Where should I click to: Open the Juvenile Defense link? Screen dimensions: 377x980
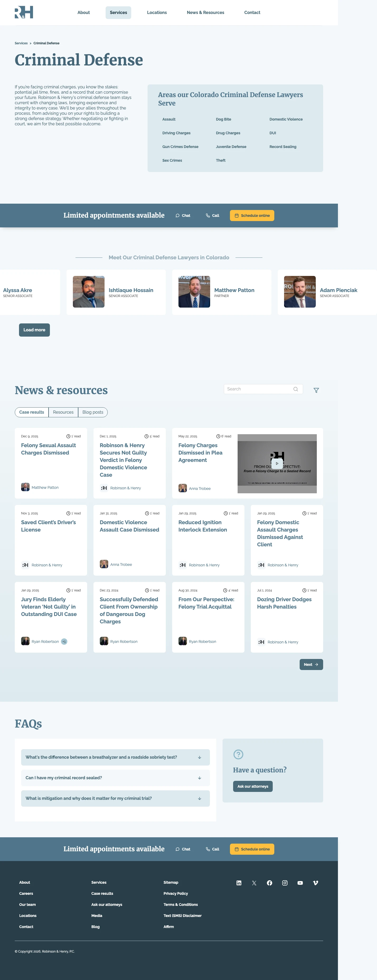(231, 147)
